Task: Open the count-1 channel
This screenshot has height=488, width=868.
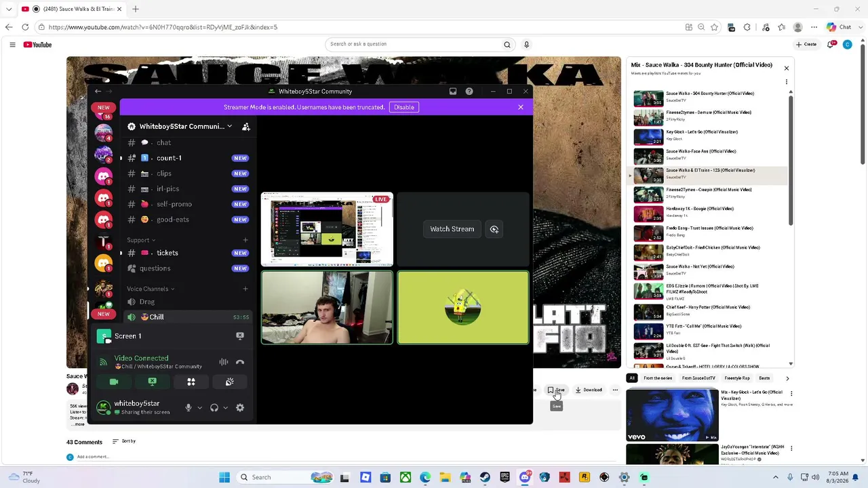Action: point(189,158)
